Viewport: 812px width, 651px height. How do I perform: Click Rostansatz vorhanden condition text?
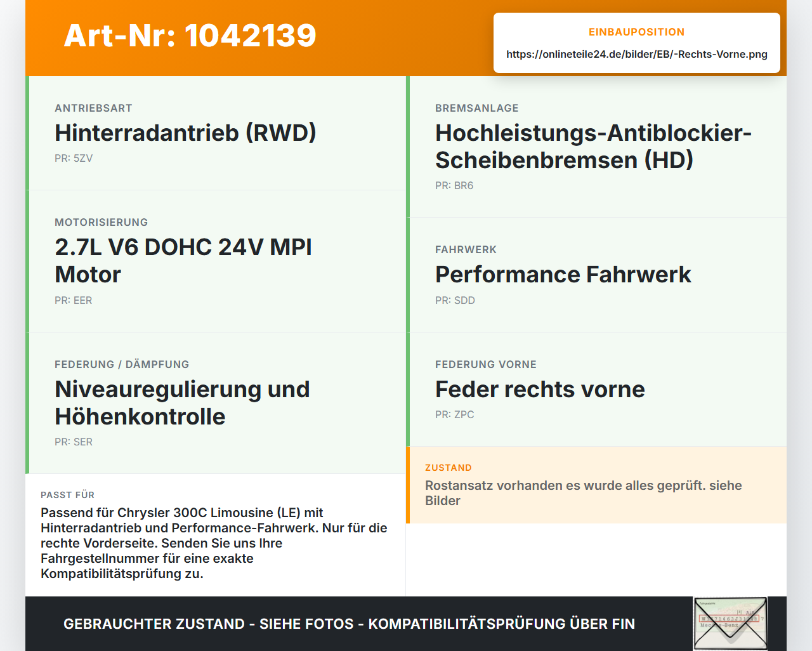click(x=584, y=493)
